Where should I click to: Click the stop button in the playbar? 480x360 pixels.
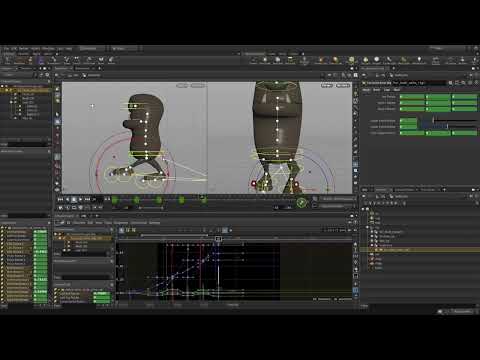[x=74, y=199]
